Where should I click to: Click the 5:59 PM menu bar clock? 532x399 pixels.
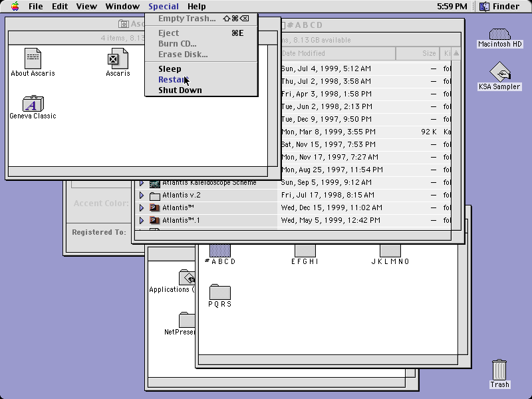pos(452,7)
